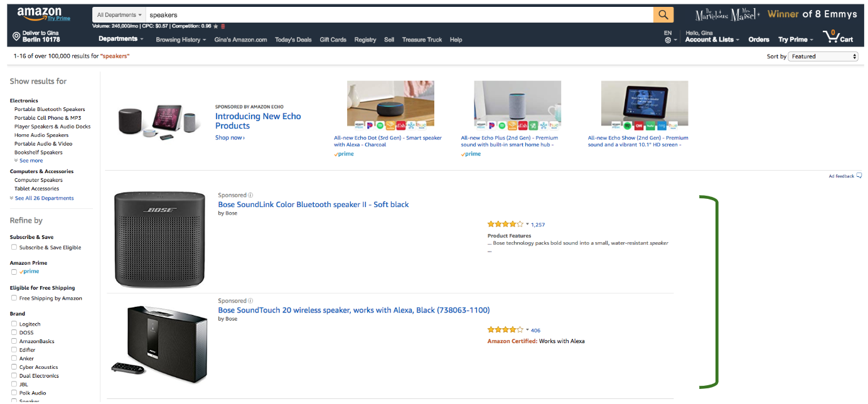Open All-new Echo Show (2nd Gen) link

(x=638, y=141)
